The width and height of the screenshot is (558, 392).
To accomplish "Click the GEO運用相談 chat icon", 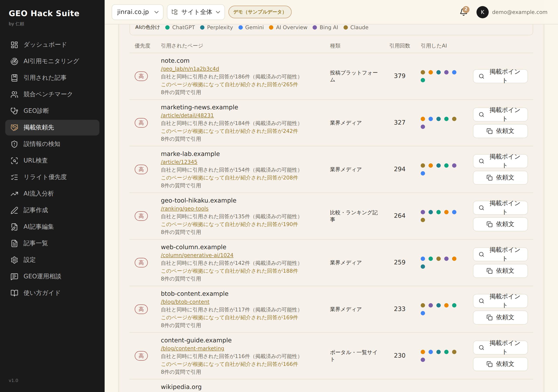I will coord(14,276).
